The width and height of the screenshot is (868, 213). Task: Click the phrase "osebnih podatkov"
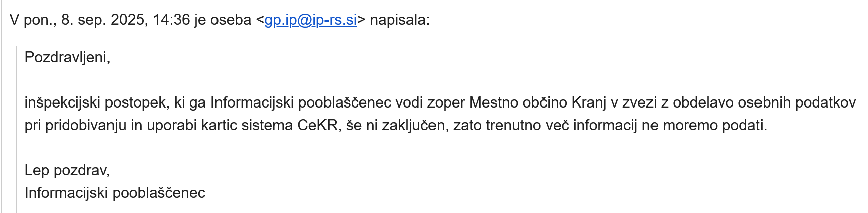[793, 102]
